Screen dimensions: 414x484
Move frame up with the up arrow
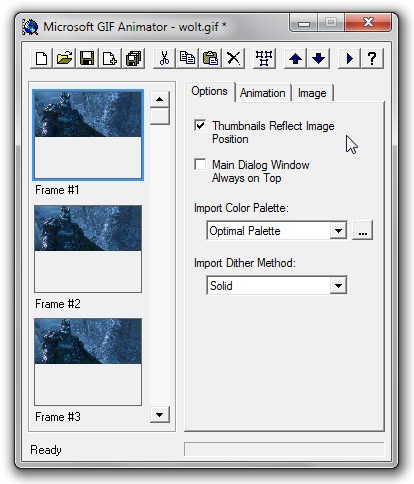click(295, 59)
